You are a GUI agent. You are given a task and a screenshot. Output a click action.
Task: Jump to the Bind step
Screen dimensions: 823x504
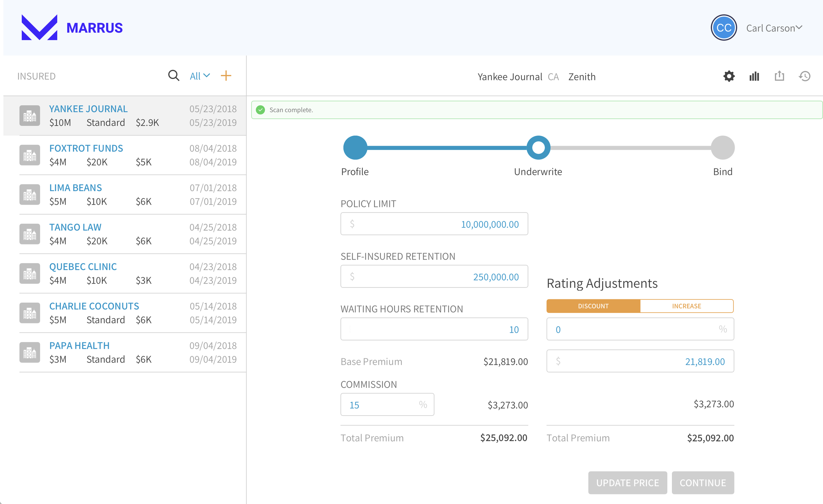point(723,147)
